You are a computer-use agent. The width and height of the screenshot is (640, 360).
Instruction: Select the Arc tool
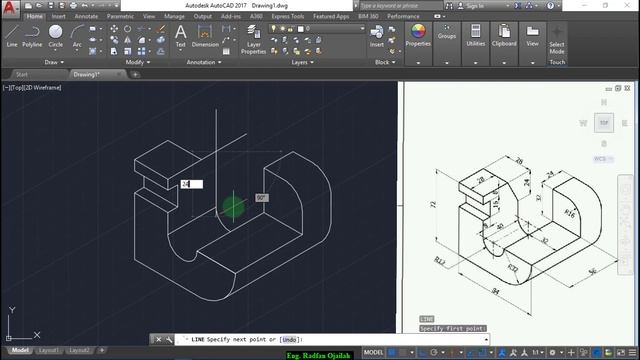pos(77,36)
